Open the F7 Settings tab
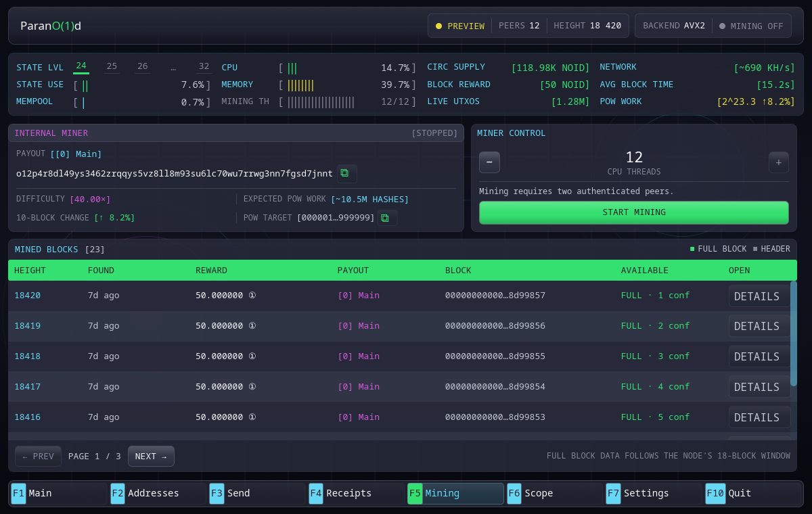This screenshot has width=812, height=514. pyautogui.click(x=654, y=493)
